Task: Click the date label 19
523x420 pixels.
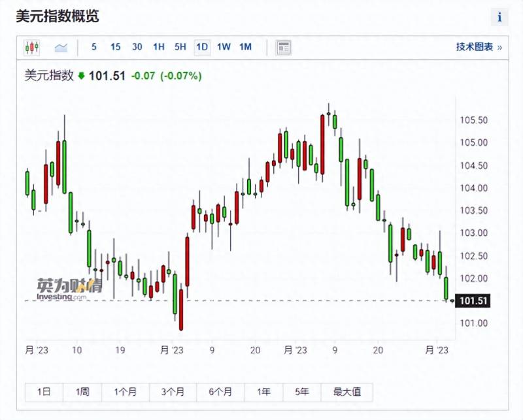Action: [x=120, y=350]
